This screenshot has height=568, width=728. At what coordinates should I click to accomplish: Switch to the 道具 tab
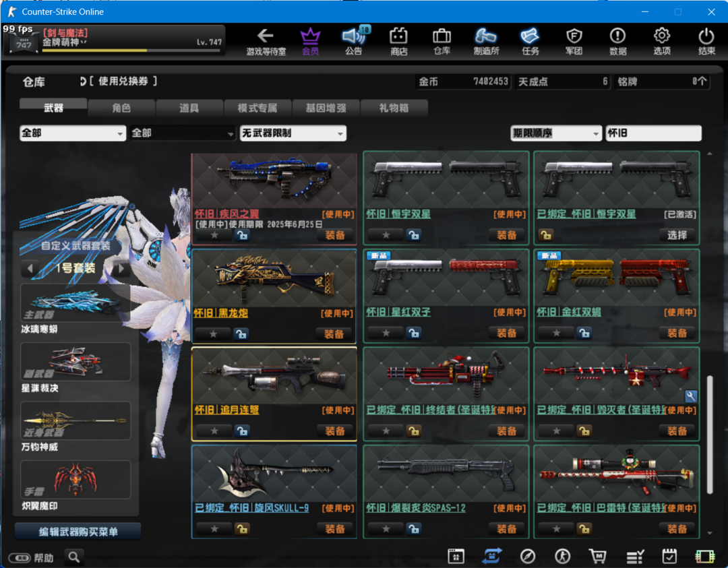pos(189,108)
